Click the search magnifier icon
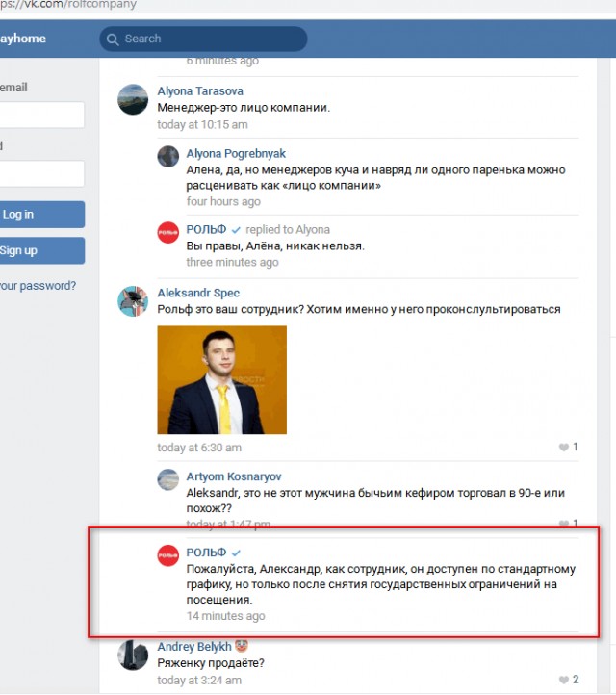616x695 pixels. (x=113, y=39)
